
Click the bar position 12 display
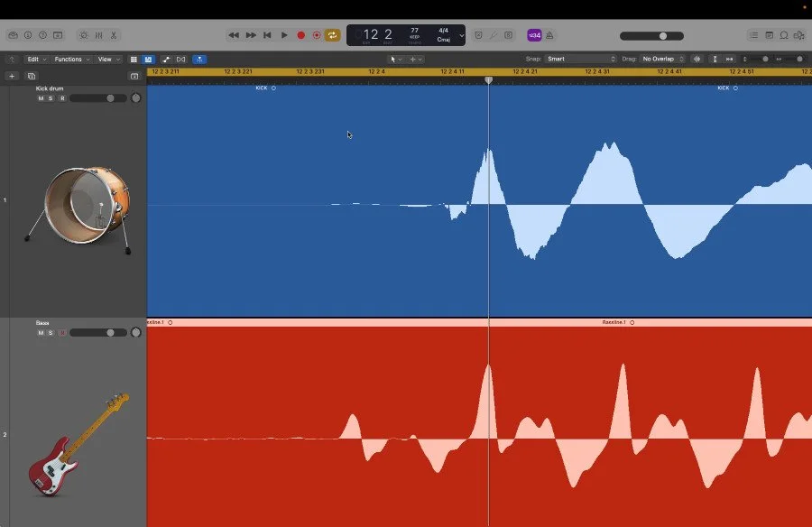[371, 34]
